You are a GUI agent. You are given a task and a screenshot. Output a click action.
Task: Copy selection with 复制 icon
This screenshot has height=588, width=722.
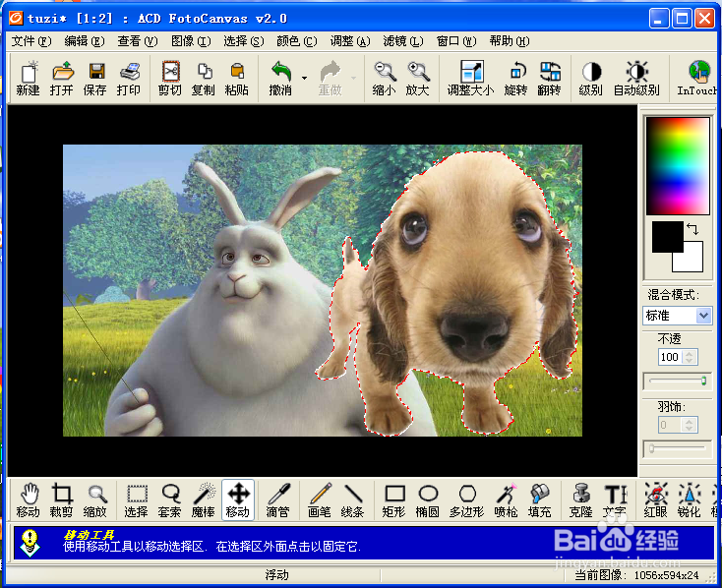coord(204,78)
